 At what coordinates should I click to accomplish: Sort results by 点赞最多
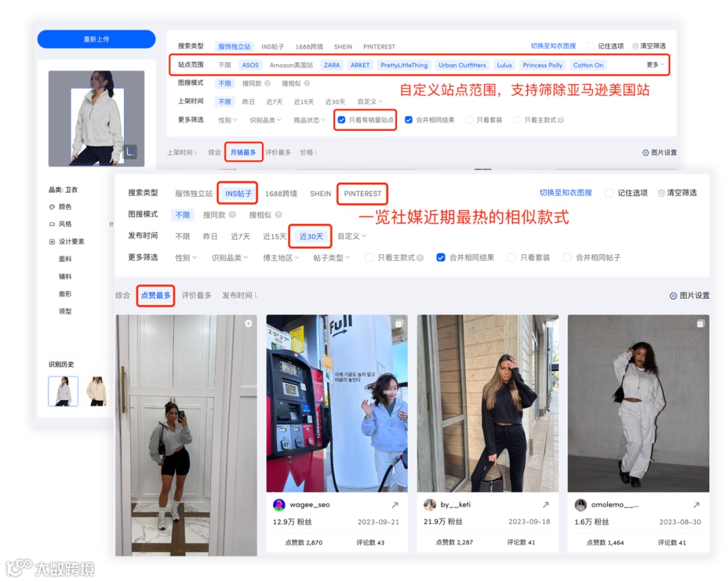tap(156, 295)
